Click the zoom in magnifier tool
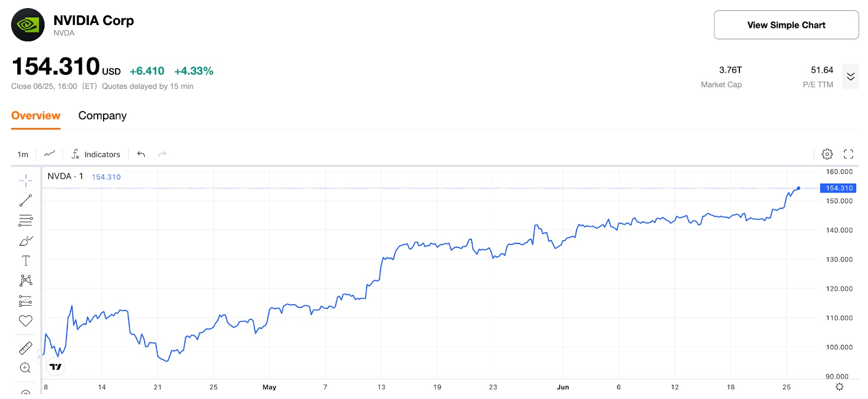 [x=25, y=368]
